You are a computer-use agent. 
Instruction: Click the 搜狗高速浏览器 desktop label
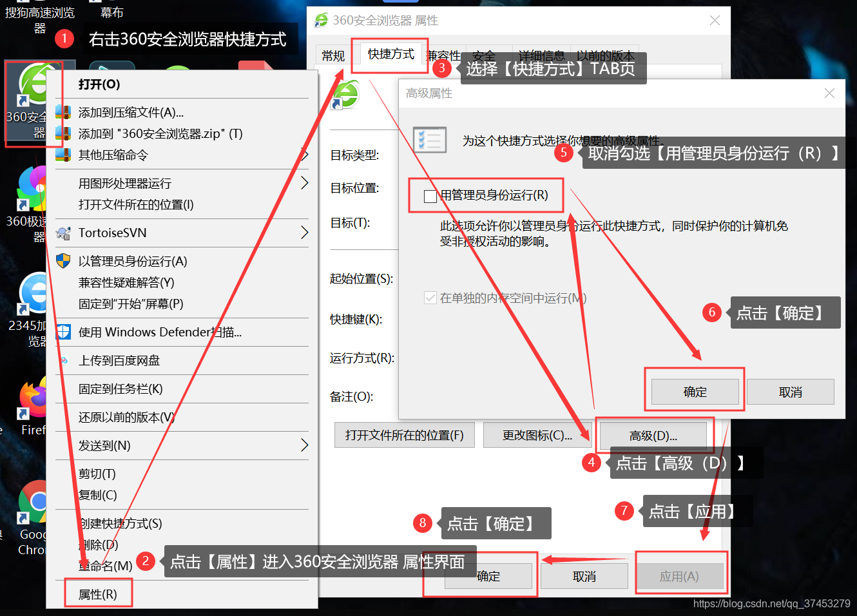coord(40,20)
